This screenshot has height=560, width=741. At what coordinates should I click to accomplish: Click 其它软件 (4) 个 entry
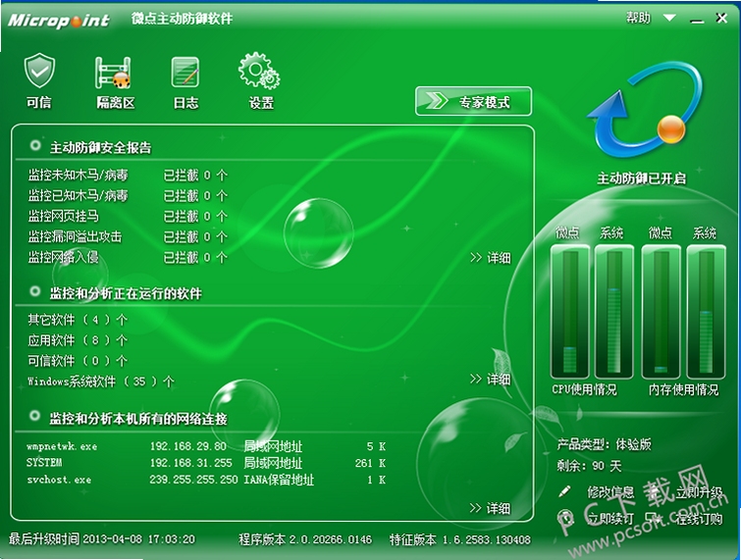coord(78,320)
